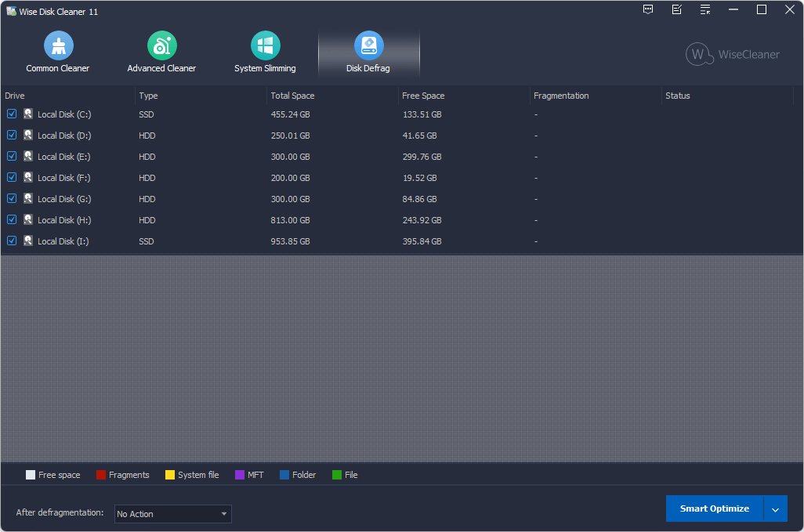Click the drive icon for Local Disk (D:)
The image size is (804, 532).
tap(28, 135)
